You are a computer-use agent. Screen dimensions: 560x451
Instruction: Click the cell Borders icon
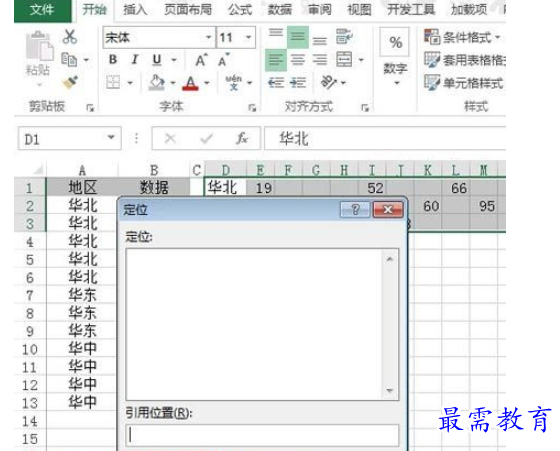(x=113, y=82)
